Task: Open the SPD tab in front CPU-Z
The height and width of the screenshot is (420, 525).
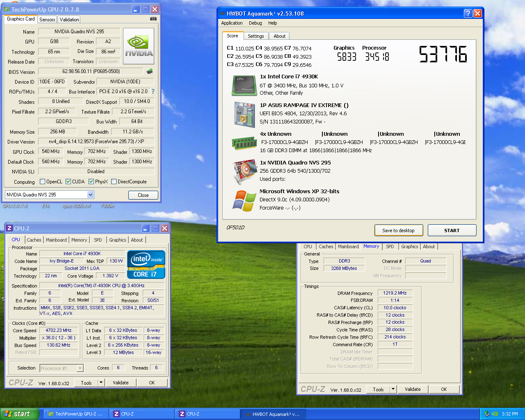Action: (98, 240)
